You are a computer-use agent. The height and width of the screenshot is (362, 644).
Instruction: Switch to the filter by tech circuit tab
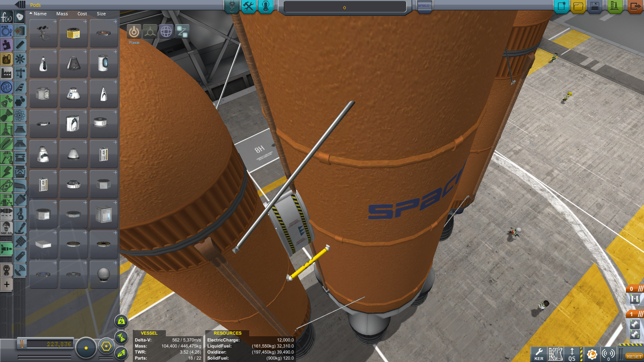[6, 87]
